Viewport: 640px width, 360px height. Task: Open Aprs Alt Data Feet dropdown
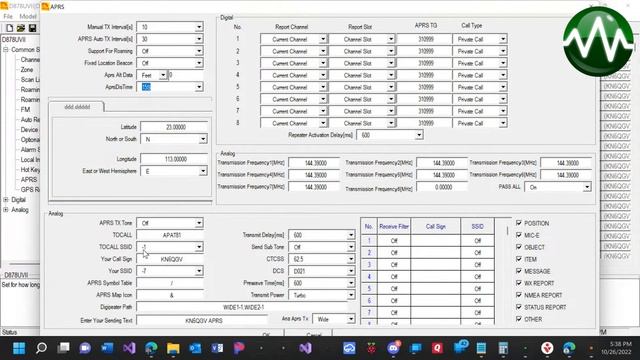[x=163, y=75]
